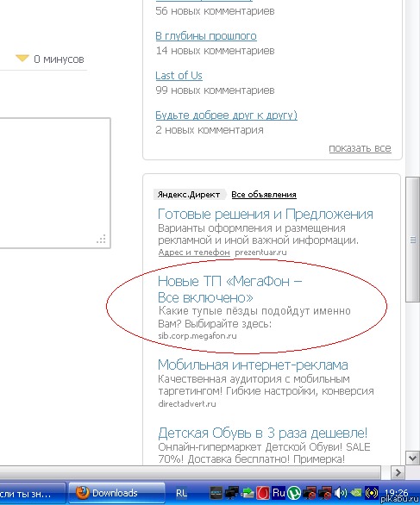
Task: Click 'Адрес и телефон' link
Action: 194,253
